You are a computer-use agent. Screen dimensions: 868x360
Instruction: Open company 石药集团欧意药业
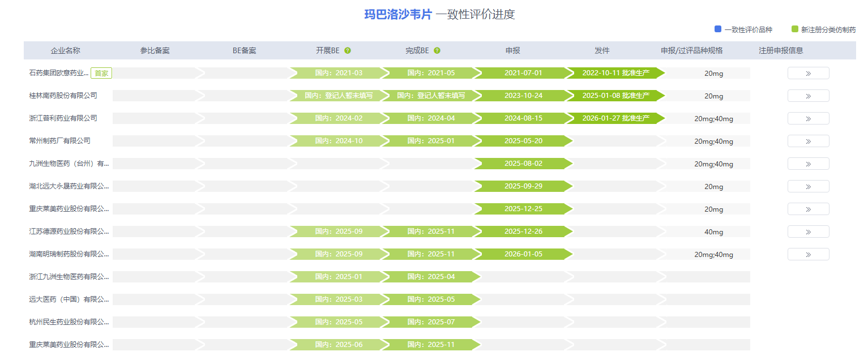click(x=59, y=73)
